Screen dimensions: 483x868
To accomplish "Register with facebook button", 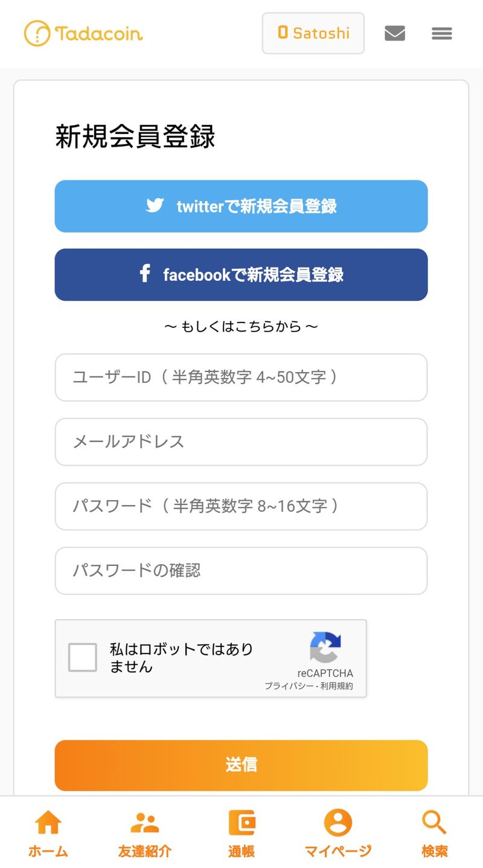I will tap(241, 275).
